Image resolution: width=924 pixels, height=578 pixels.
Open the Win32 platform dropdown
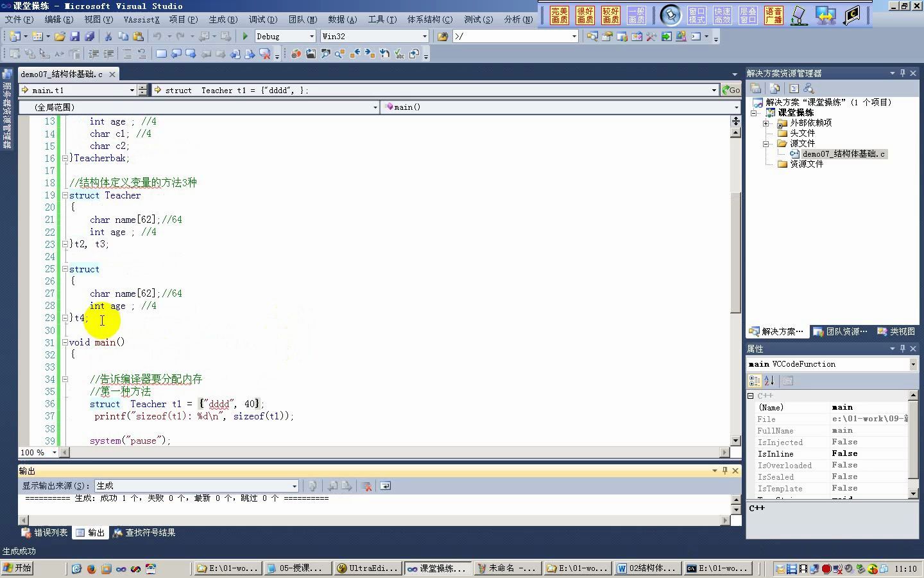click(x=425, y=37)
